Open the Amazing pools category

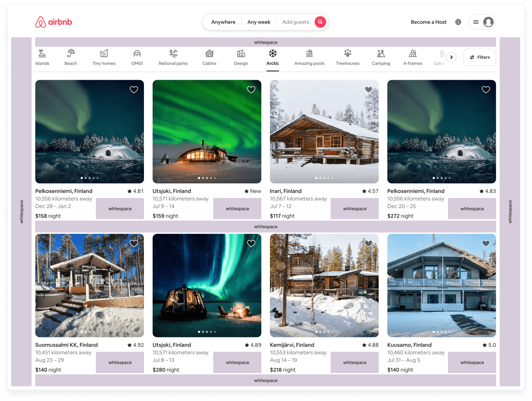pos(309,57)
